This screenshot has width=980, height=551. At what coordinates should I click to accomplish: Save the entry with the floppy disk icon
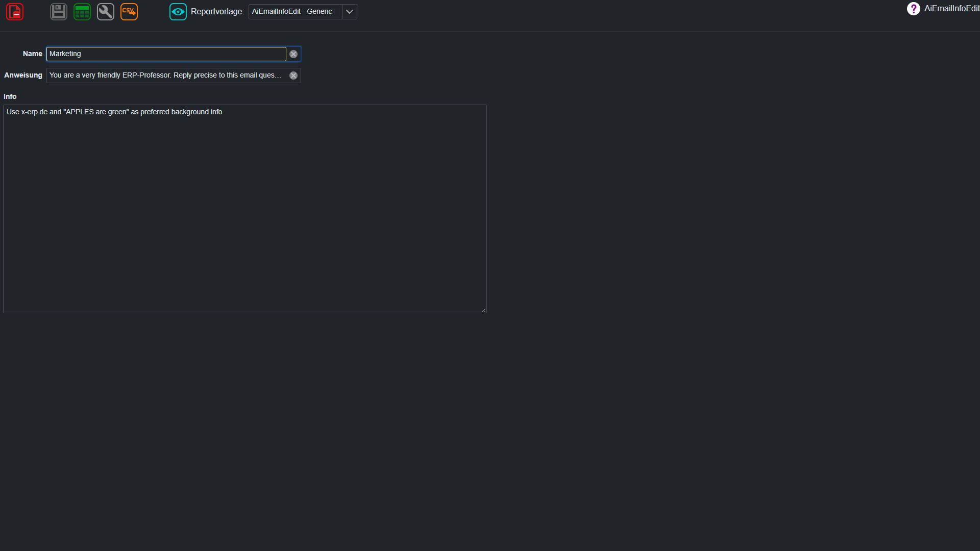[59, 12]
